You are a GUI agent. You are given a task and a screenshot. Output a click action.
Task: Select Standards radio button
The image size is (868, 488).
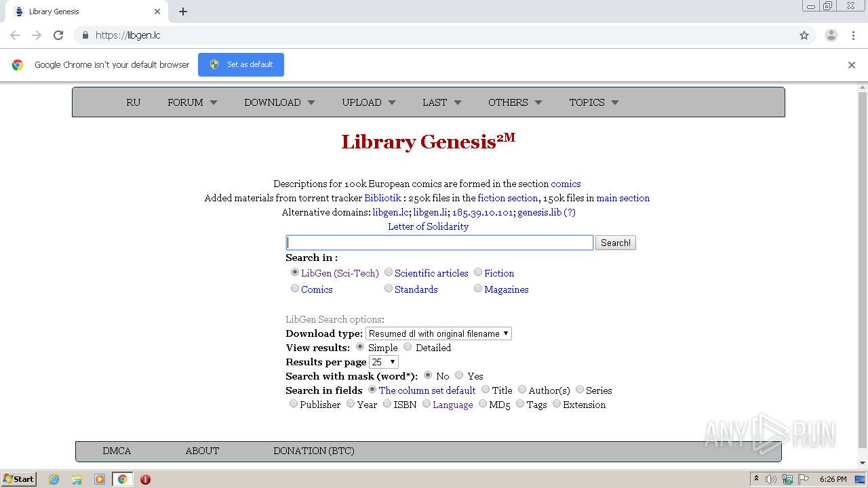(x=389, y=288)
